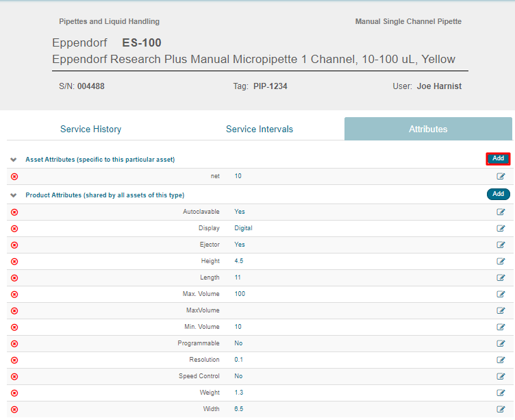Screen dimensions: 515x420
Task: Click user name Joe Harnist
Action: 439,86
